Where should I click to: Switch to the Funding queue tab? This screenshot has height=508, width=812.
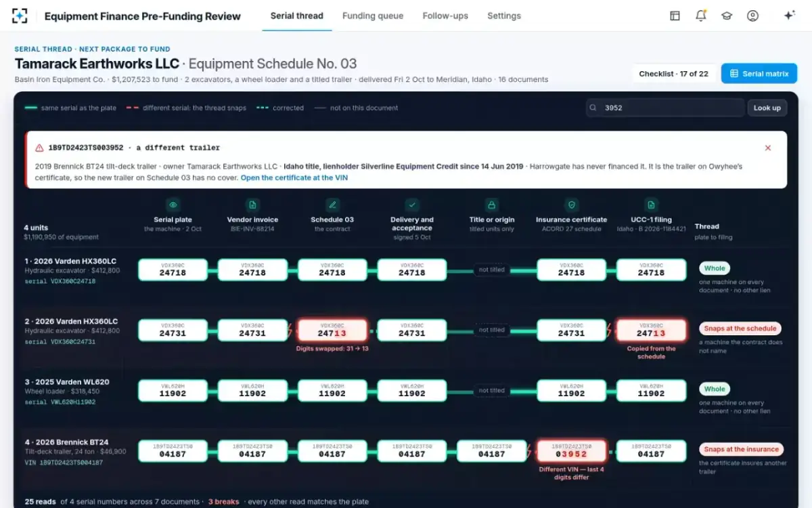pos(373,16)
